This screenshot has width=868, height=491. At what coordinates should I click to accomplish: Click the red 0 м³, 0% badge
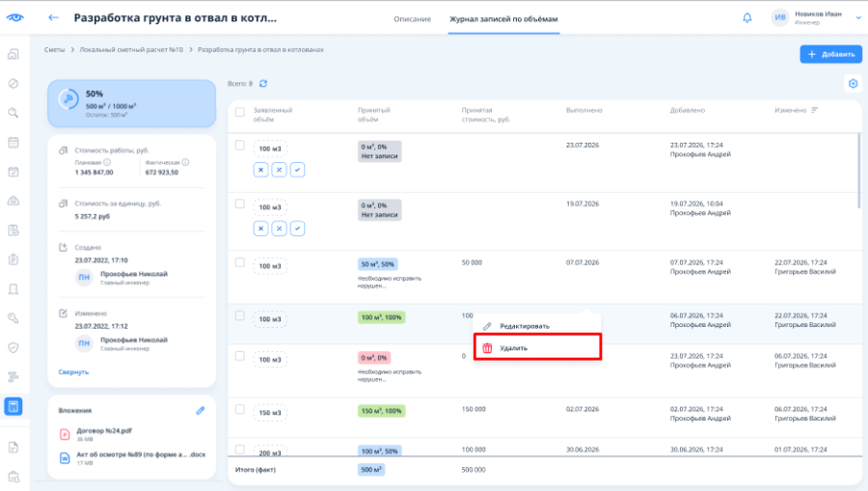coord(373,358)
